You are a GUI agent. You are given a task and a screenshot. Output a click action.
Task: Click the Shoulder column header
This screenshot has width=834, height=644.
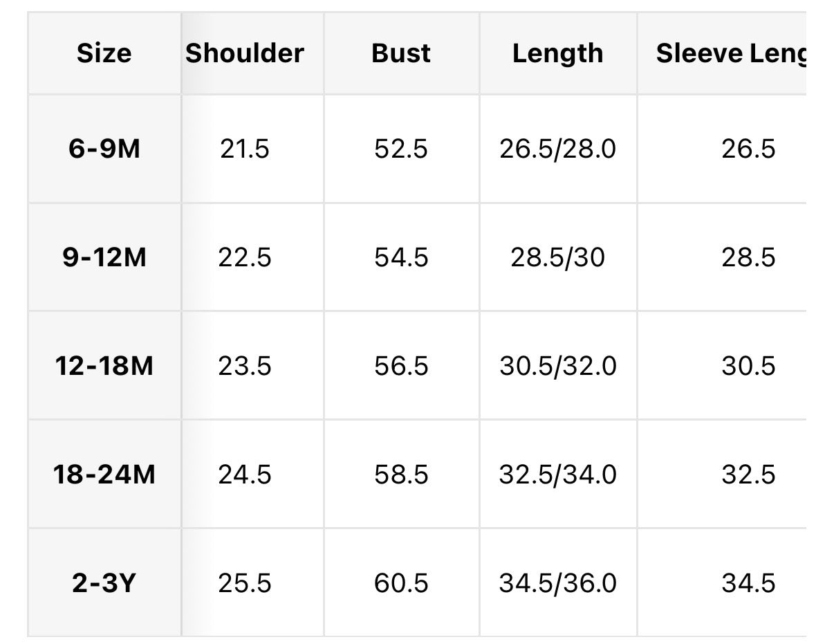pos(245,53)
